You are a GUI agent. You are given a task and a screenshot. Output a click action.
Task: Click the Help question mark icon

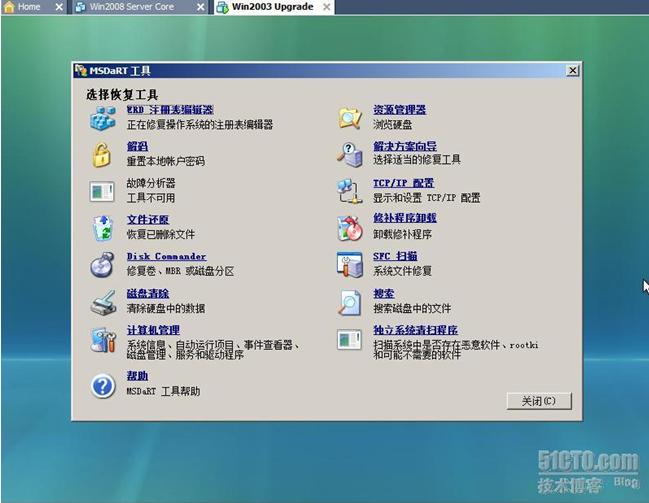click(103, 385)
